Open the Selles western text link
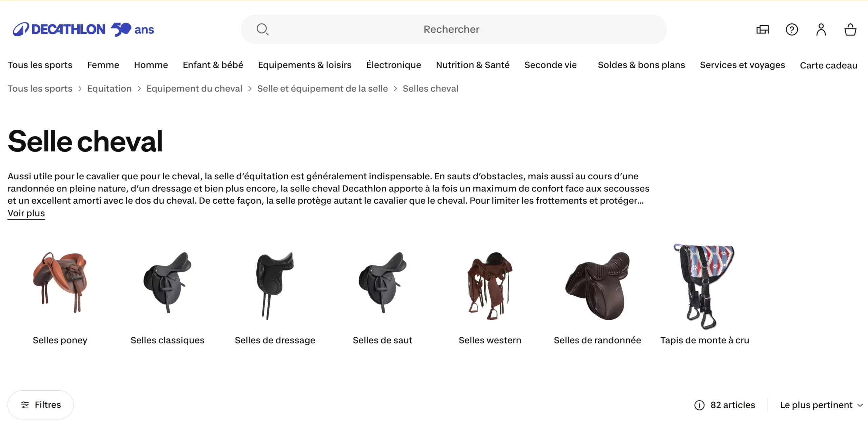 click(x=490, y=340)
